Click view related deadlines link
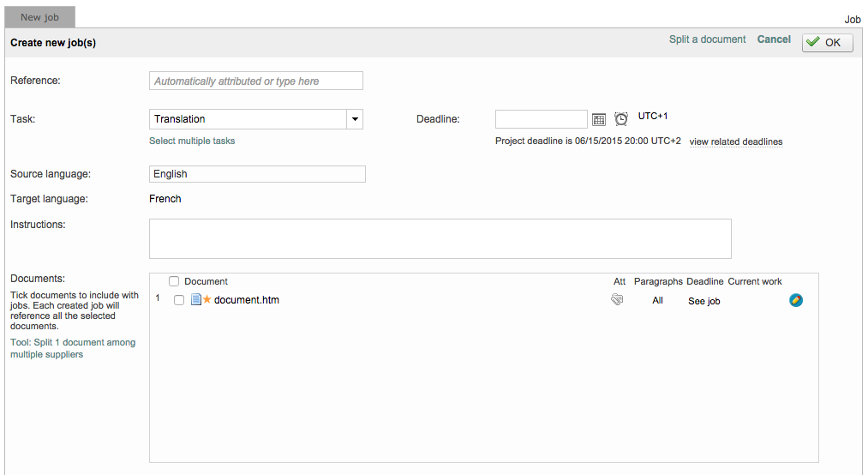The width and height of the screenshot is (868, 475). coord(735,141)
